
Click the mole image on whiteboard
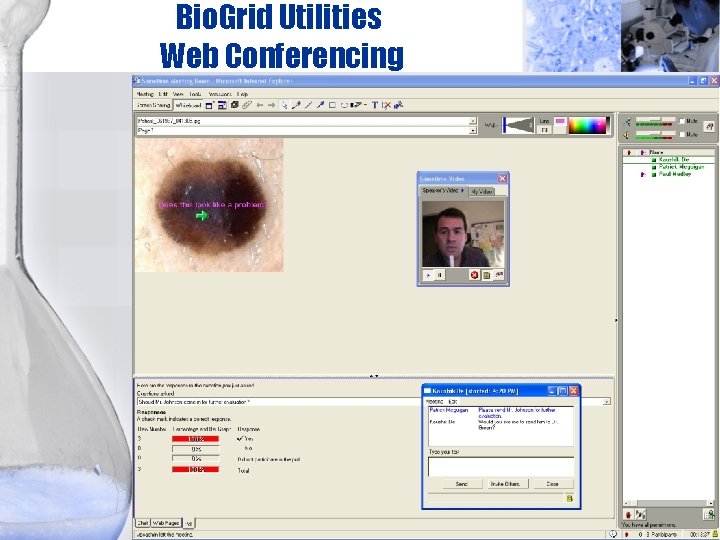(209, 205)
